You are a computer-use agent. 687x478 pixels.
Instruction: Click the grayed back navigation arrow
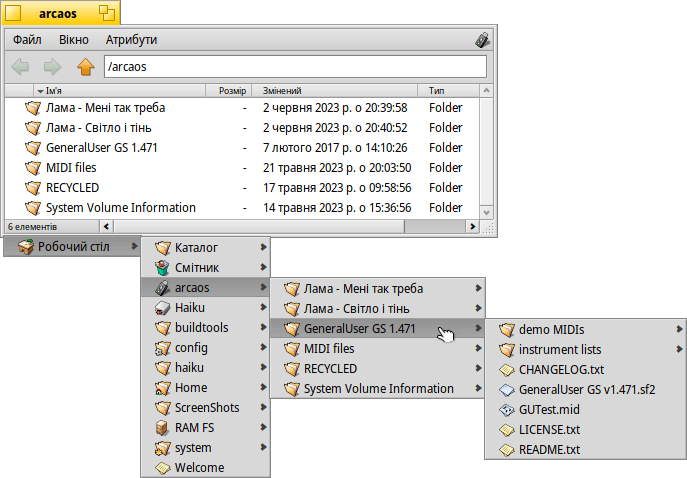20,67
